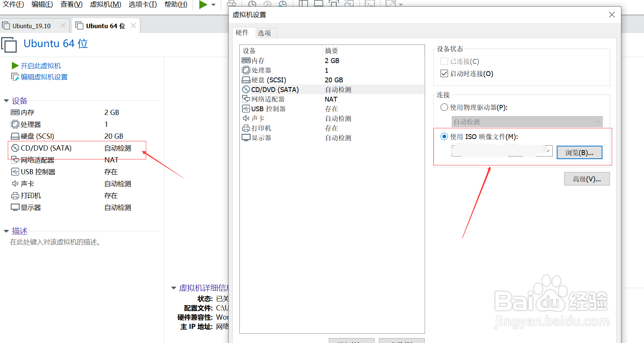Image resolution: width=644 pixels, height=343 pixels.
Task: Click memory icon in settings dialog device list
Action: 246,60
